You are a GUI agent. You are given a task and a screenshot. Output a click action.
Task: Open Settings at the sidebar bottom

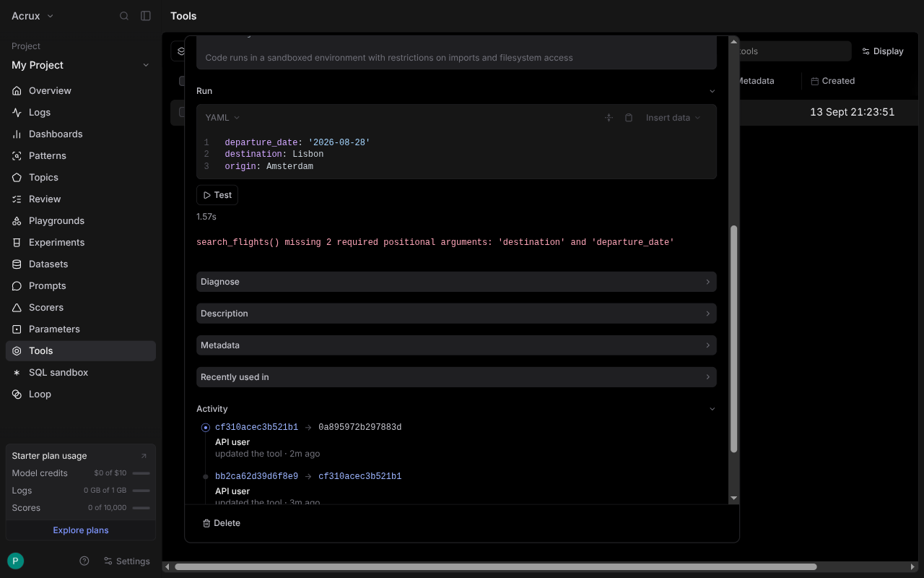[x=127, y=561]
